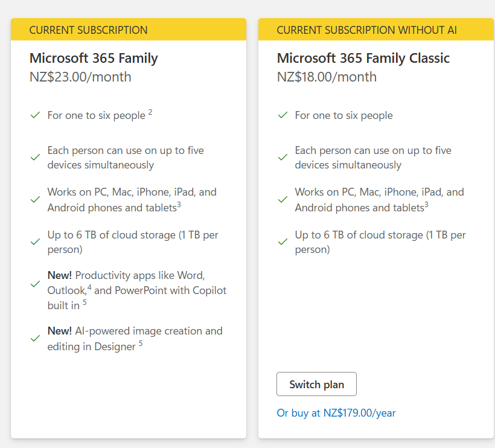Click checkmark beside Works on PC in Family Classic card
Screen dimensions: 495x448
(x=283, y=199)
